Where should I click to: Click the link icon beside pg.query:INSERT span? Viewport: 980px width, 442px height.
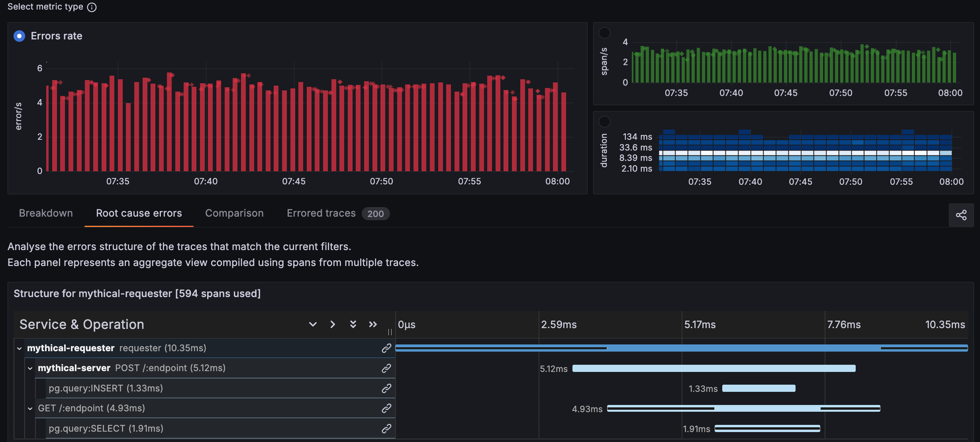(386, 388)
